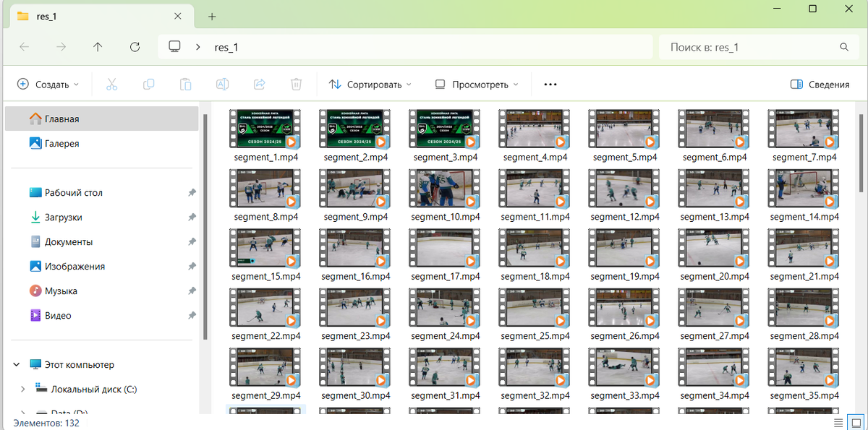Click the navigation pane scrollbar
The height and width of the screenshot is (430, 868).
[205, 228]
